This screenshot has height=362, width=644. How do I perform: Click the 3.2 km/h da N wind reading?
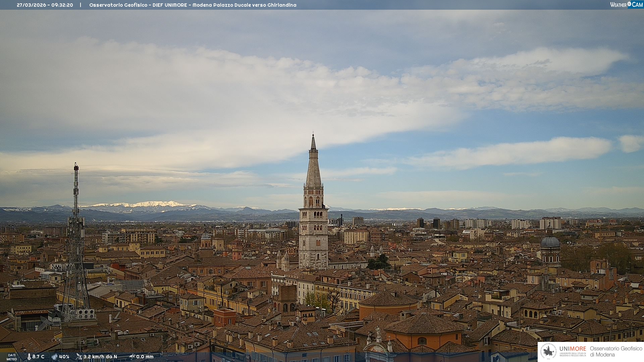[x=100, y=357]
